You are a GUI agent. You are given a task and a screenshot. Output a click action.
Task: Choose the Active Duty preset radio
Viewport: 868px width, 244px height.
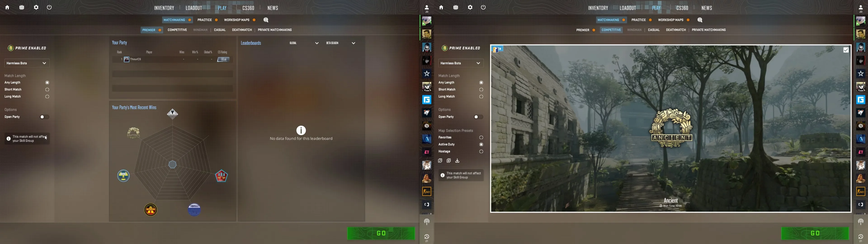coord(481,145)
